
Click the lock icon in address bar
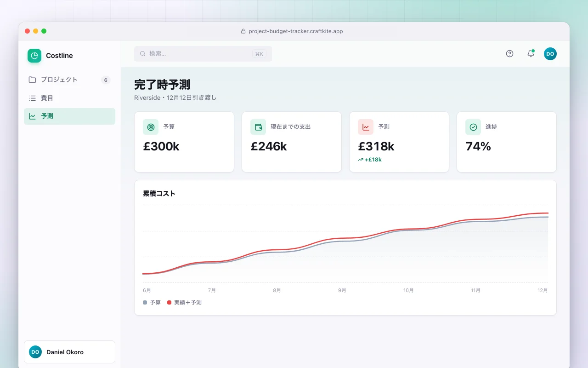(243, 31)
